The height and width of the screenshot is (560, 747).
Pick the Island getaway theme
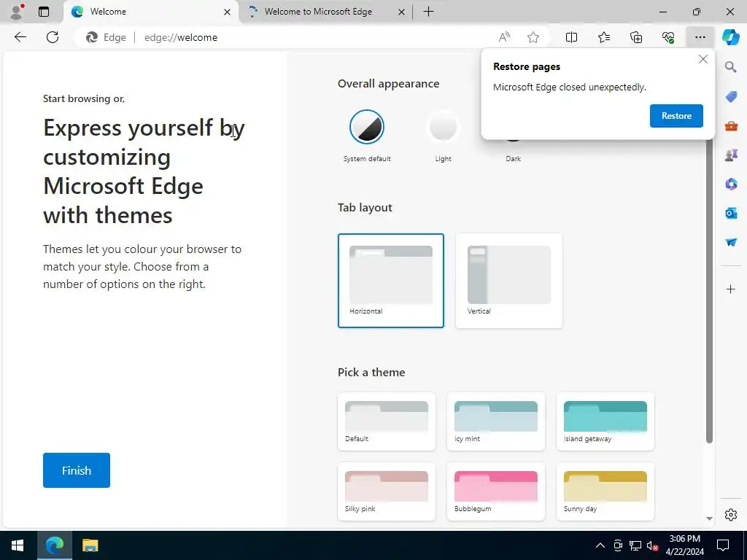[x=605, y=421]
